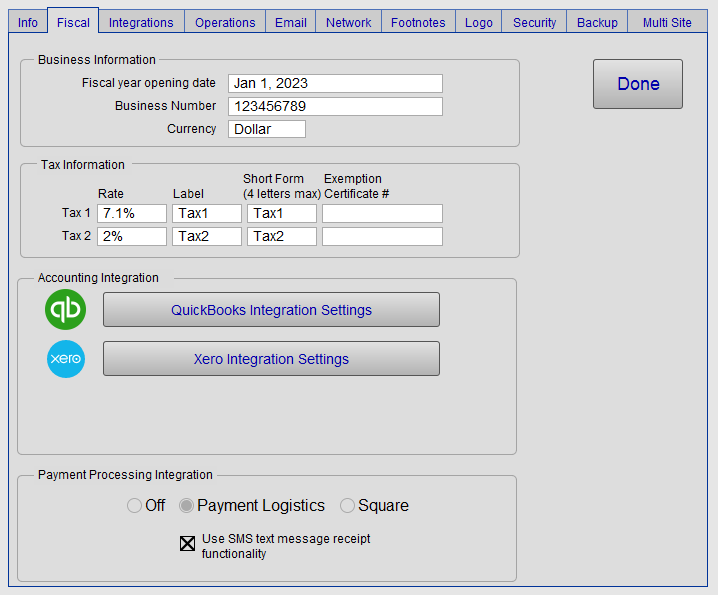Screen dimensions: 718x595
Task: Turn payment processing Off
Action: click(x=135, y=506)
